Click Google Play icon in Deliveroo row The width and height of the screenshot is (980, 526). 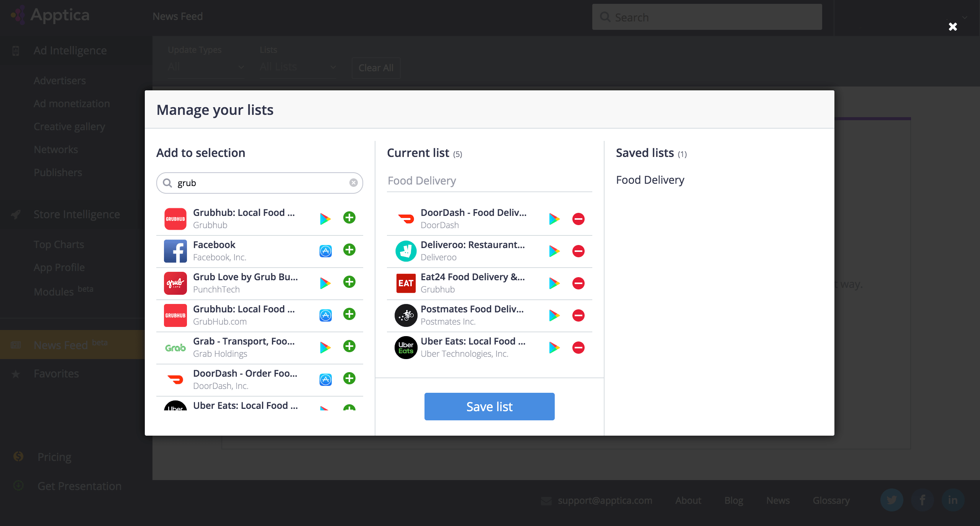[554, 251]
